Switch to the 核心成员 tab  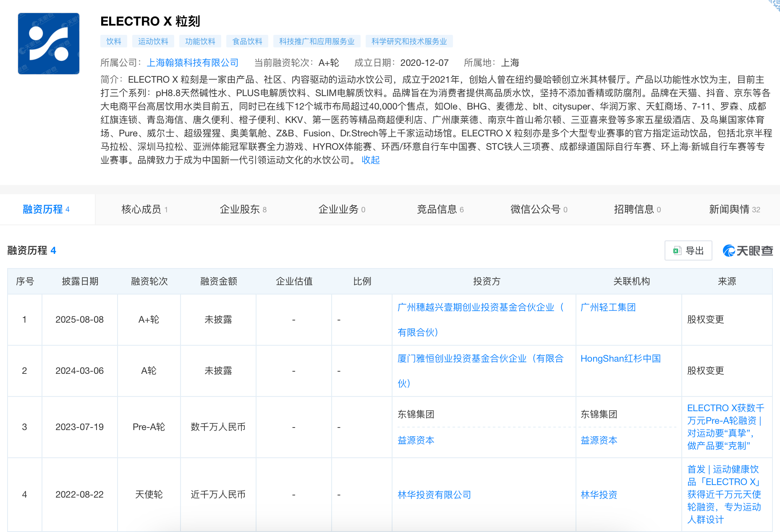click(x=145, y=209)
